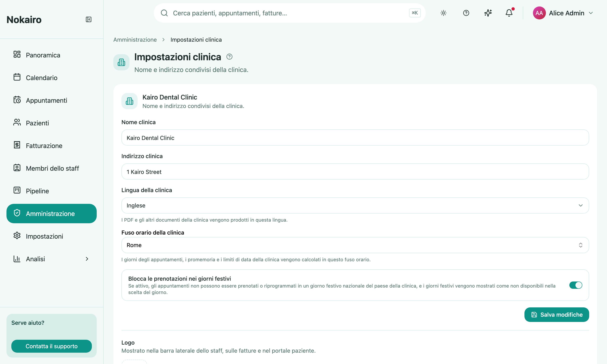Click the Appuntamenti clock-calendar icon
The width and height of the screenshot is (607, 364).
(x=17, y=99)
